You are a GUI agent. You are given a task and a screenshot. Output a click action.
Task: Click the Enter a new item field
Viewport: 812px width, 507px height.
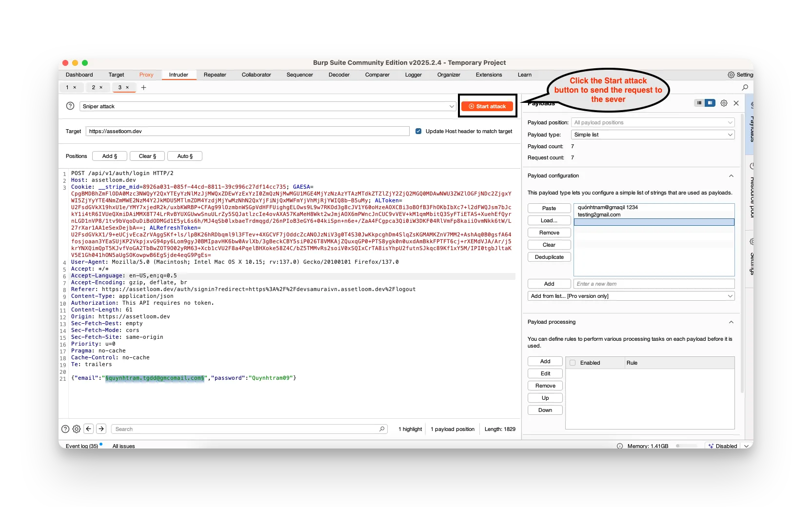click(654, 284)
